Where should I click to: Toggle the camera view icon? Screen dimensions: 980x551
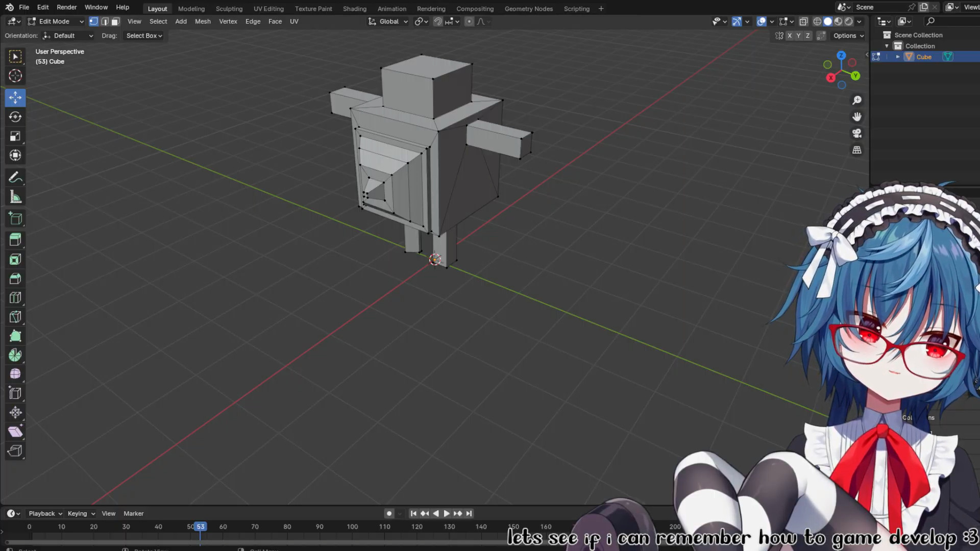click(x=857, y=134)
